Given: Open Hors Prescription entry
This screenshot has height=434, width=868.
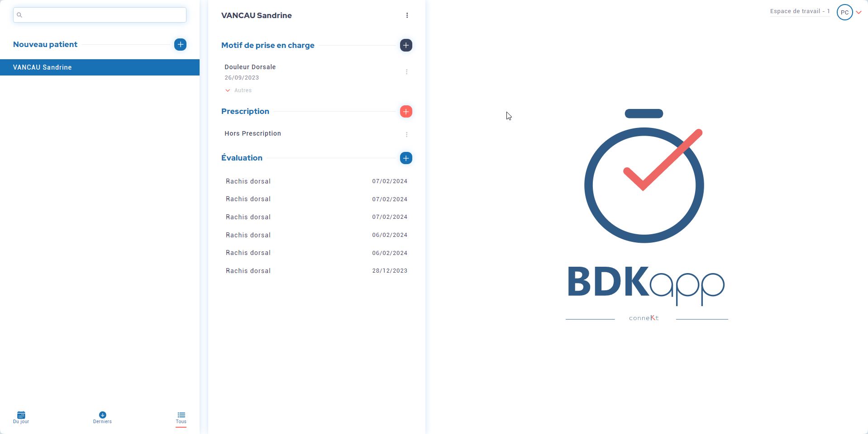Looking at the screenshot, I should point(253,133).
